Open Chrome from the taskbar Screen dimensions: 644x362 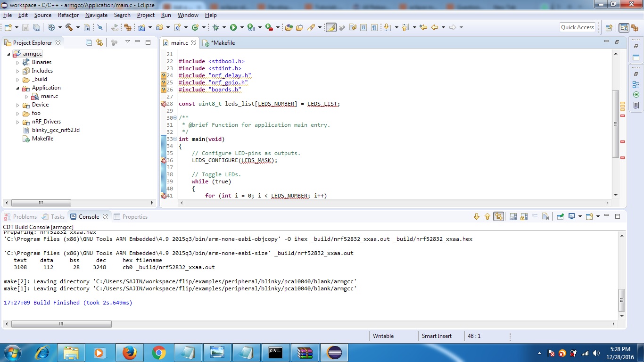(x=159, y=353)
